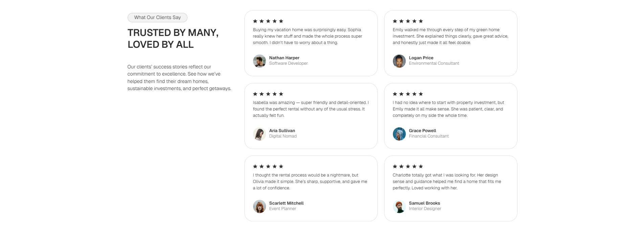Click Logan Price's avatar photo
Viewport: 644px width, 231px height.
399,61
